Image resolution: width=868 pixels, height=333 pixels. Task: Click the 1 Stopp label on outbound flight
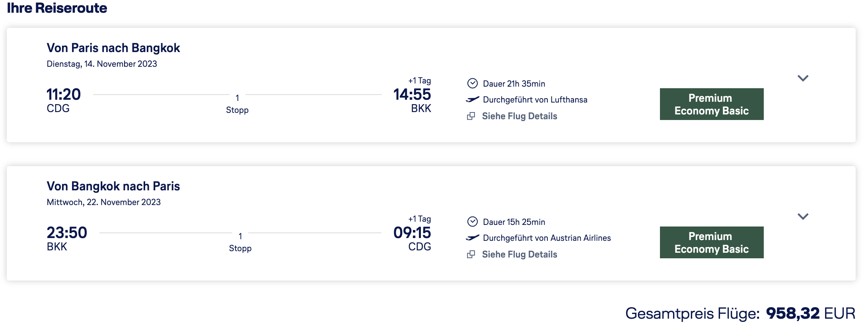coord(237,104)
